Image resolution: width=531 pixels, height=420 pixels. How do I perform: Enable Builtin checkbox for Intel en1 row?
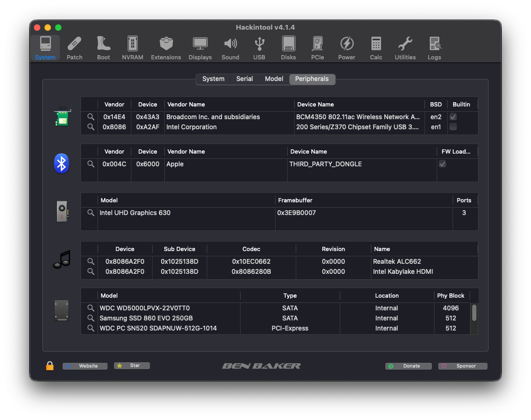(453, 127)
